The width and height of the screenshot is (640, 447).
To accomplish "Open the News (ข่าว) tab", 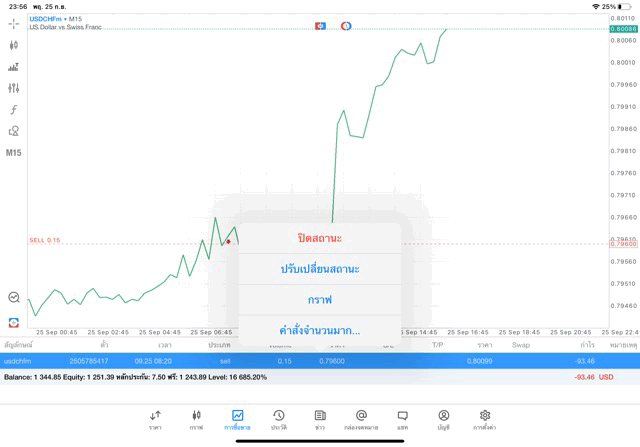I will 320,419.
